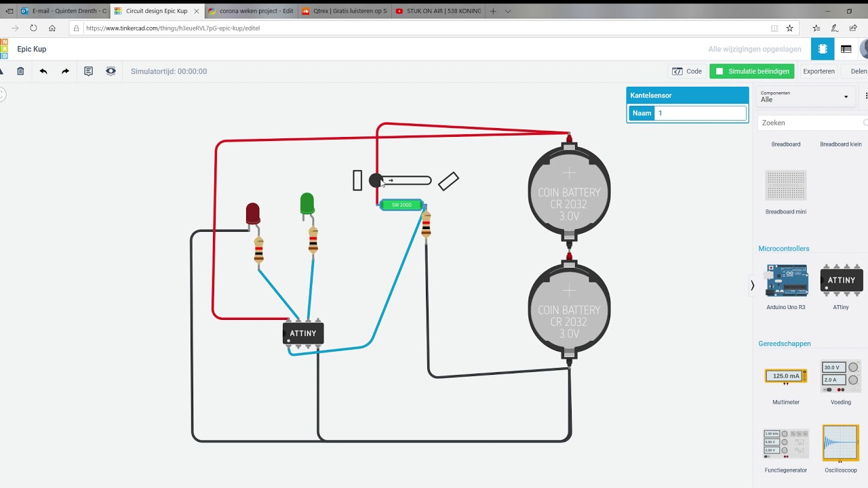Open the Componenten Alle dropdown
This screenshot has width=868, height=488.
[804, 97]
